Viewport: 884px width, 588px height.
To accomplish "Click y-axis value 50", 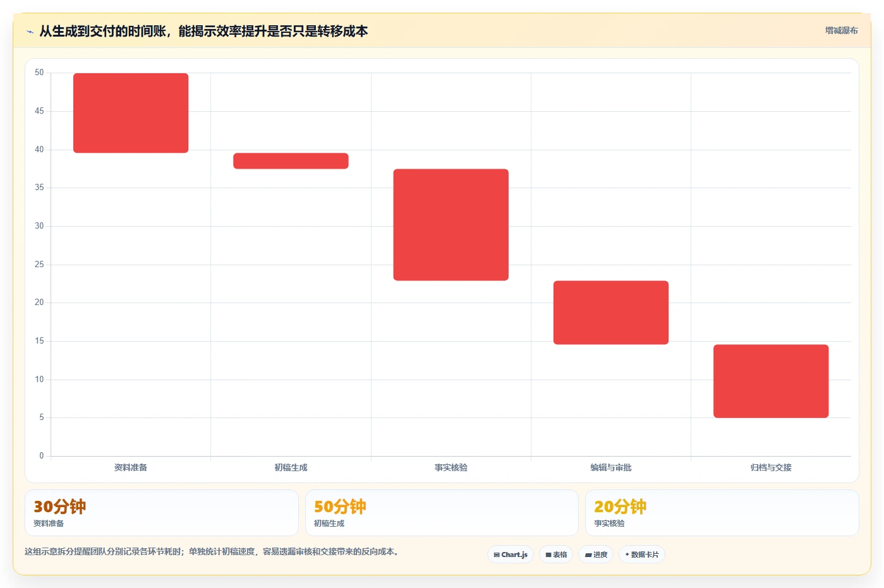I will point(39,73).
